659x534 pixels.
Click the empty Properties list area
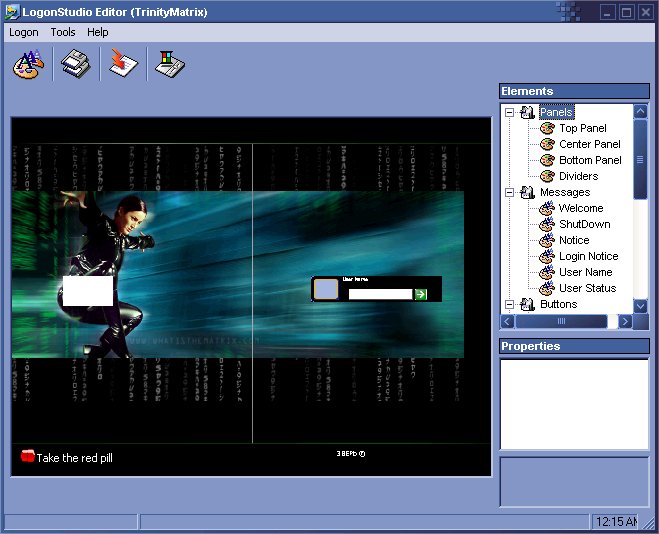[575, 404]
